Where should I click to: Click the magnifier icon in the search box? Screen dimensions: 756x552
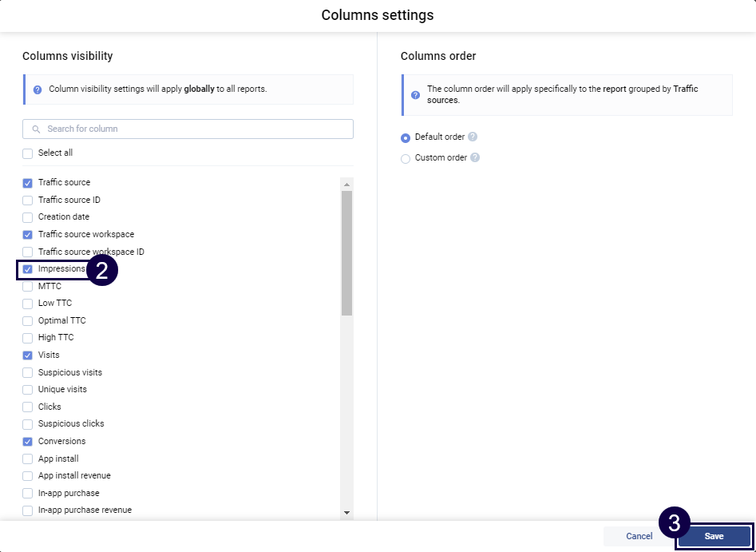pyautogui.click(x=37, y=129)
